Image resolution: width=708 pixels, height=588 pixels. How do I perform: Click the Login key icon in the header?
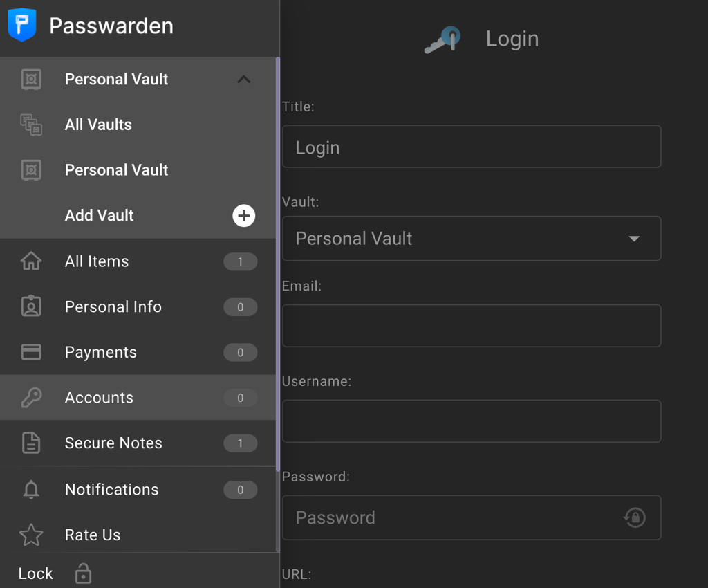click(x=442, y=39)
